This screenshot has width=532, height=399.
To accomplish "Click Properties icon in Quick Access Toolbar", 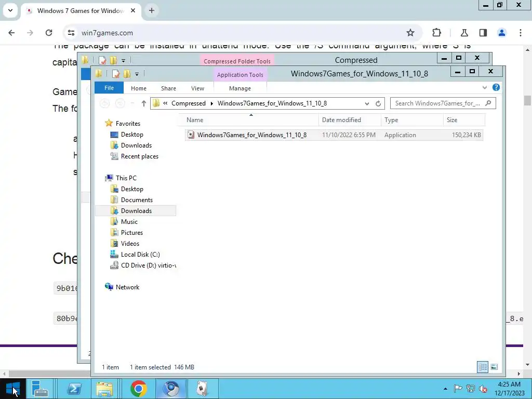I will 116,74.
